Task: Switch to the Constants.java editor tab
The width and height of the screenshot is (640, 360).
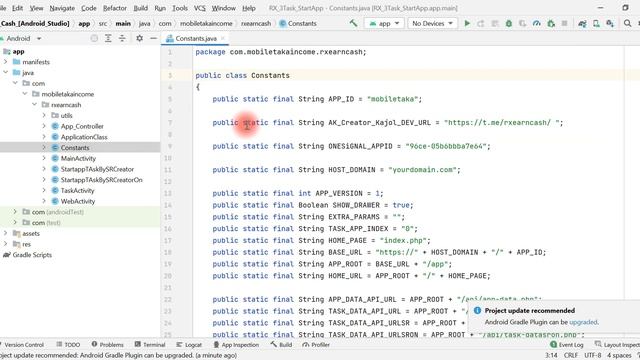Action: pos(195,38)
